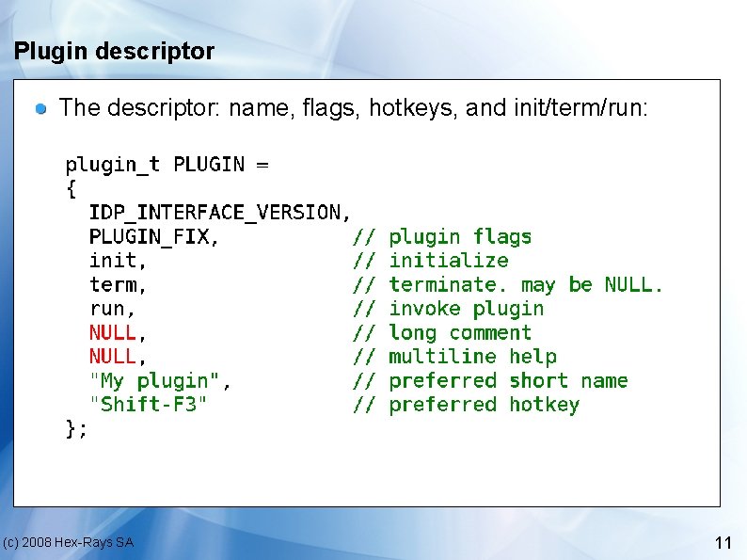Click the "// multiline help" comment
The height and width of the screenshot is (560, 747).
click(x=454, y=357)
